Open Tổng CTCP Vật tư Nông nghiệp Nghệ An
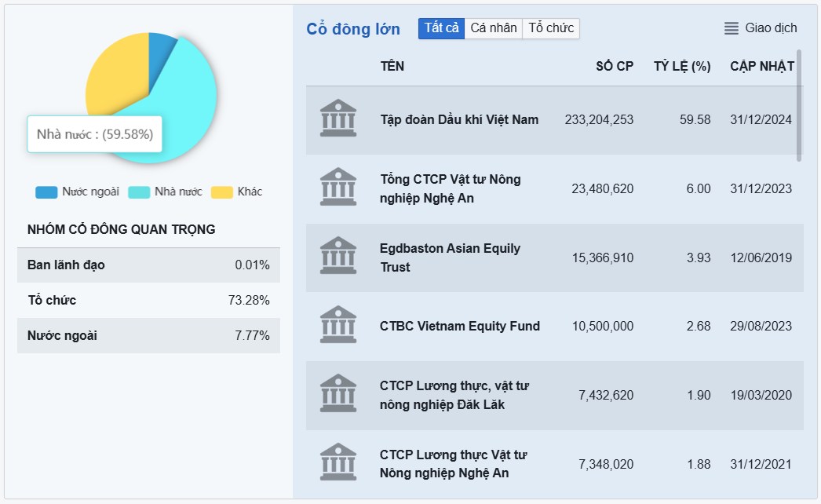This screenshot has height=504, width=821. [x=451, y=188]
